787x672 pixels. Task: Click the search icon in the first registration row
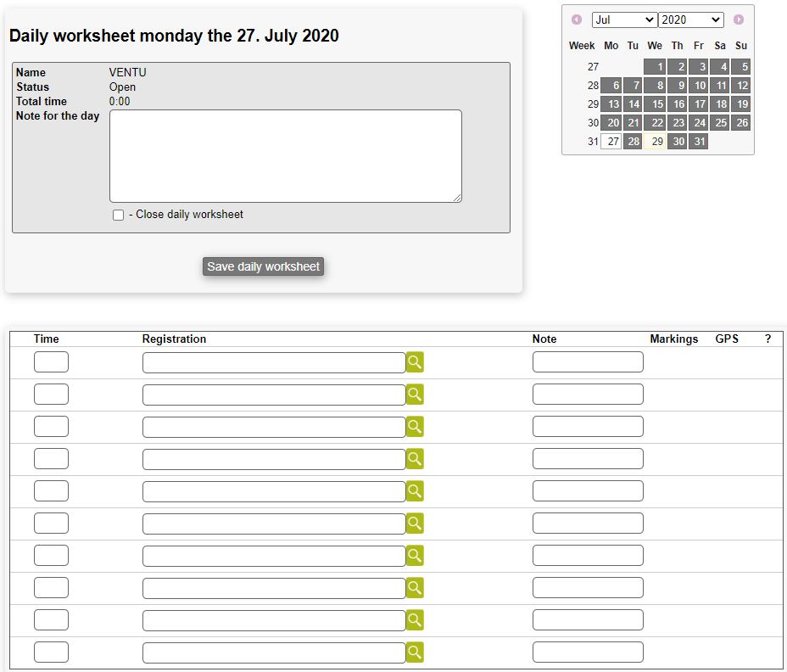pos(414,362)
